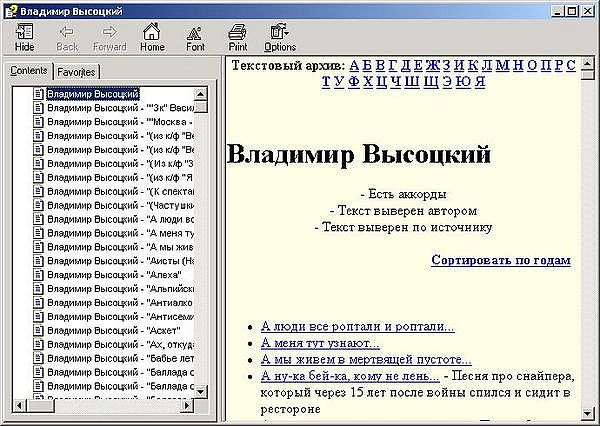600x426 pixels.
Task: Click page icon beside "Ах, откуда" entry
Action: click(x=38, y=344)
